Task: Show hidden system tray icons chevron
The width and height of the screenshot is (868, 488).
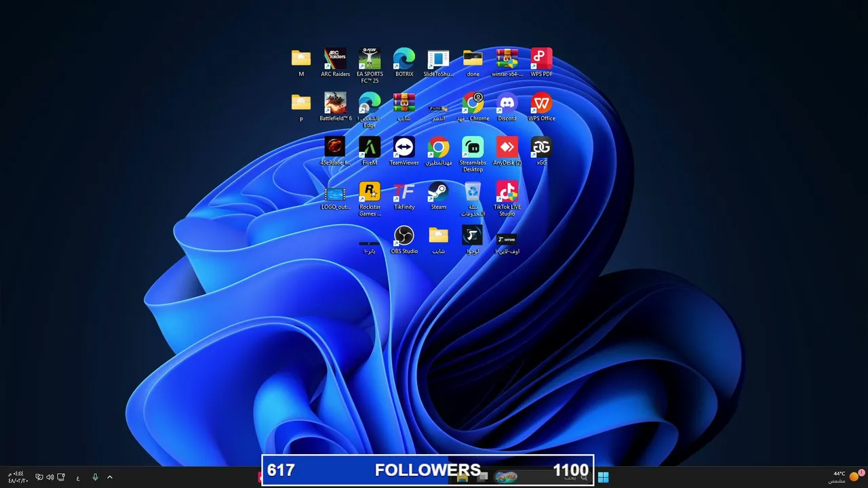Action: (x=110, y=477)
